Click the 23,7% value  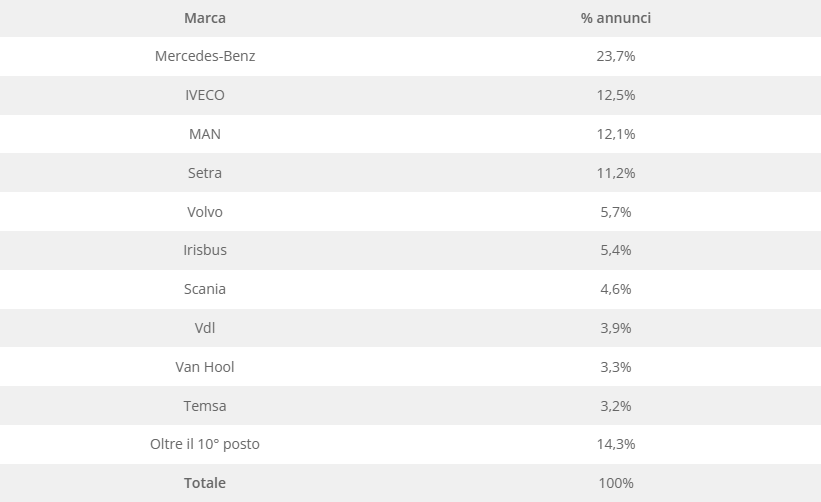[616, 56]
